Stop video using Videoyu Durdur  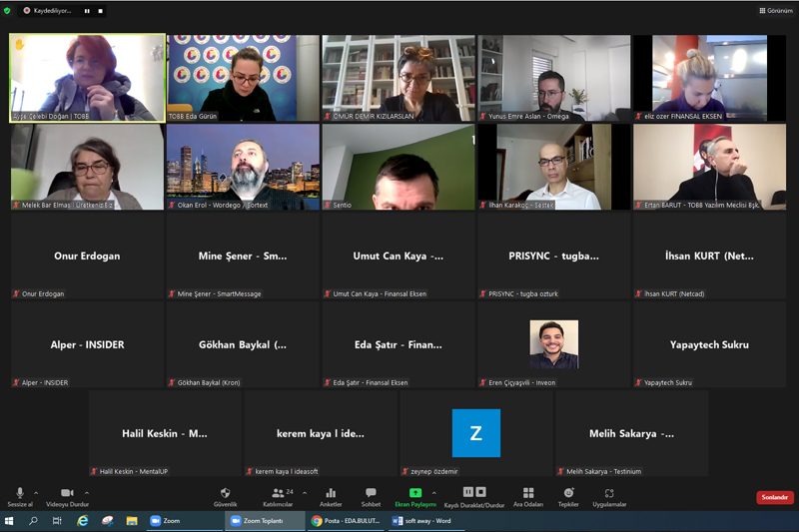point(67,496)
